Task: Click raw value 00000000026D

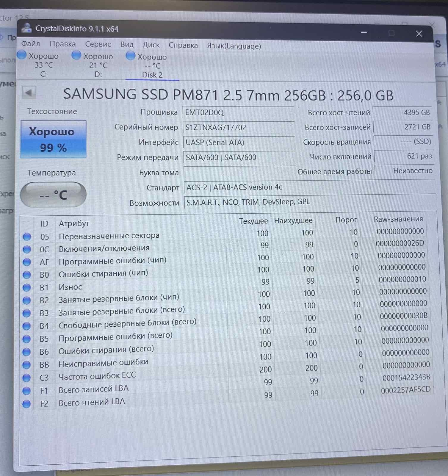Action: (x=400, y=243)
